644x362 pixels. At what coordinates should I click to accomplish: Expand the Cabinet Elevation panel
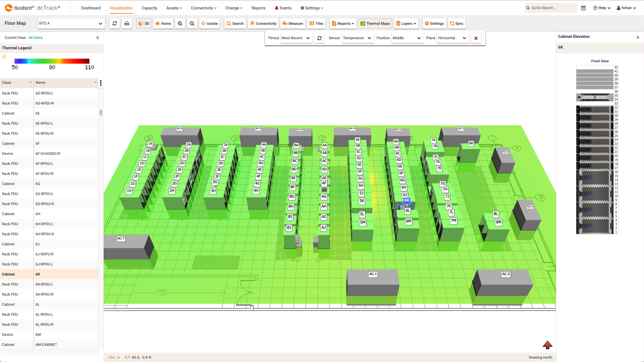tap(638, 37)
